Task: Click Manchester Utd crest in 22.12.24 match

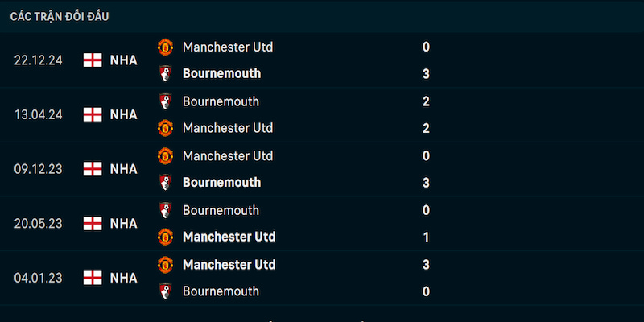Action: 165,47
